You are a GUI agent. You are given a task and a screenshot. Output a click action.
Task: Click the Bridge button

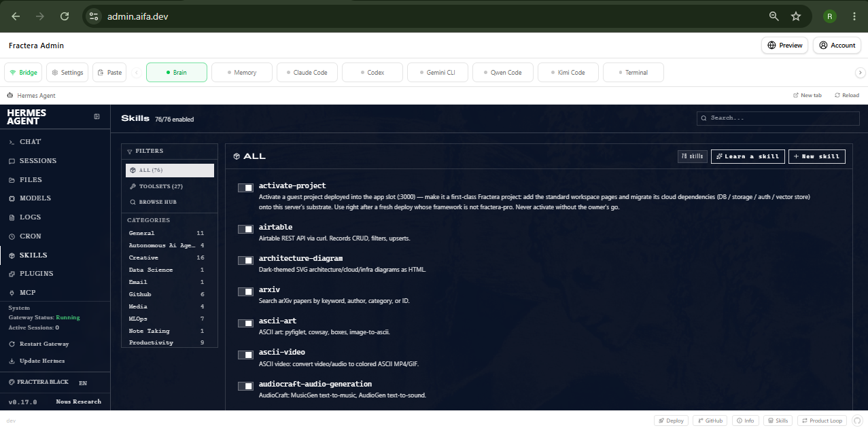click(23, 73)
